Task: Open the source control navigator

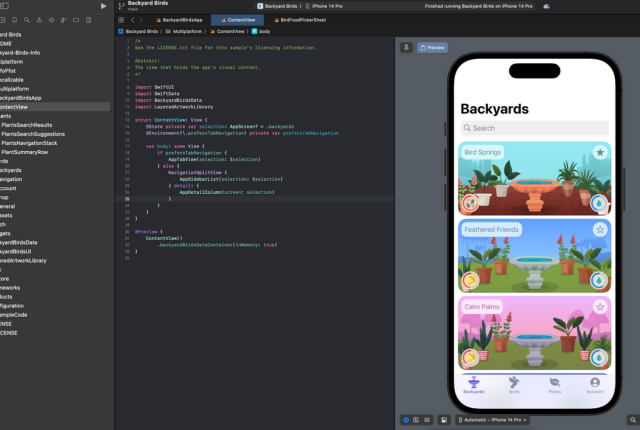Action: pyautogui.click(x=2, y=20)
